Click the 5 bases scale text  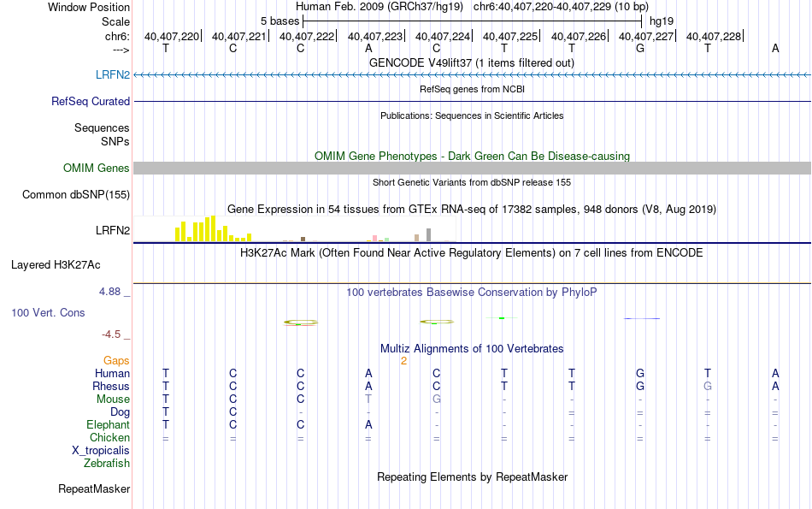point(279,21)
